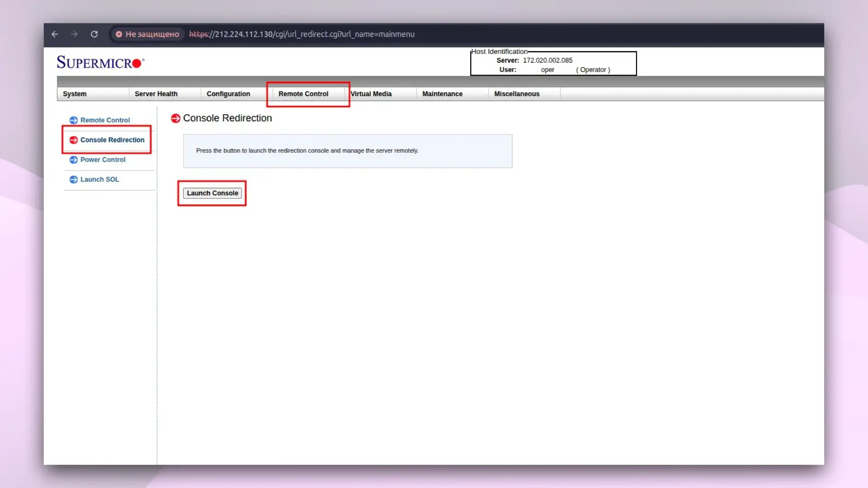This screenshot has width=868, height=488.
Task: Click arrow icon beside Launch SOL
Action: 73,179
